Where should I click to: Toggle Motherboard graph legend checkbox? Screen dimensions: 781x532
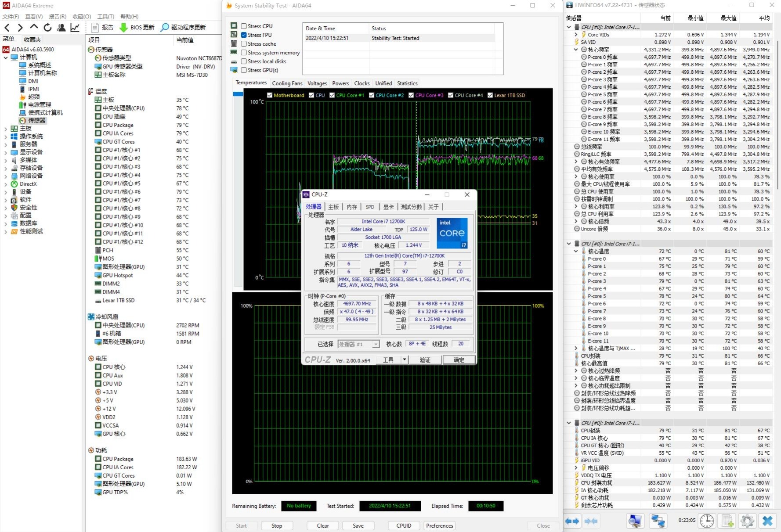click(x=270, y=95)
